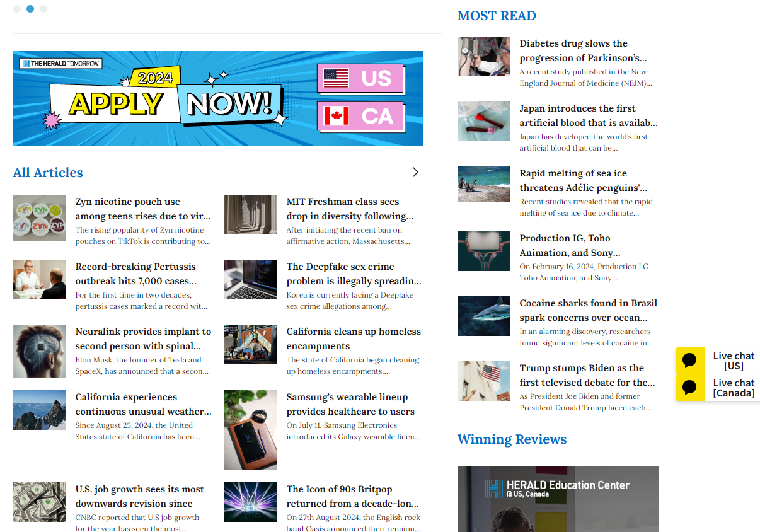Screen dimensions: 760x532
Task: Open Cocaine sharks in Brazil article
Action: click(x=589, y=310)
